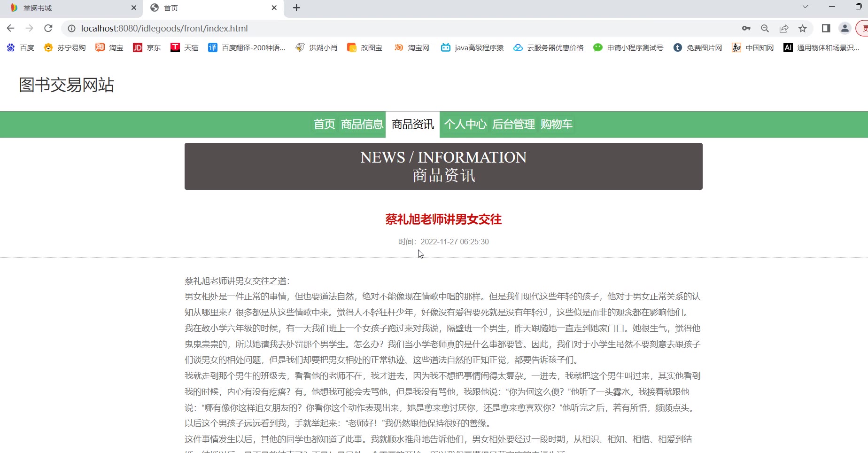This screenshot has width=868, height=453.
Task: Open the user profile avatar
Action: tap(845, 28)
